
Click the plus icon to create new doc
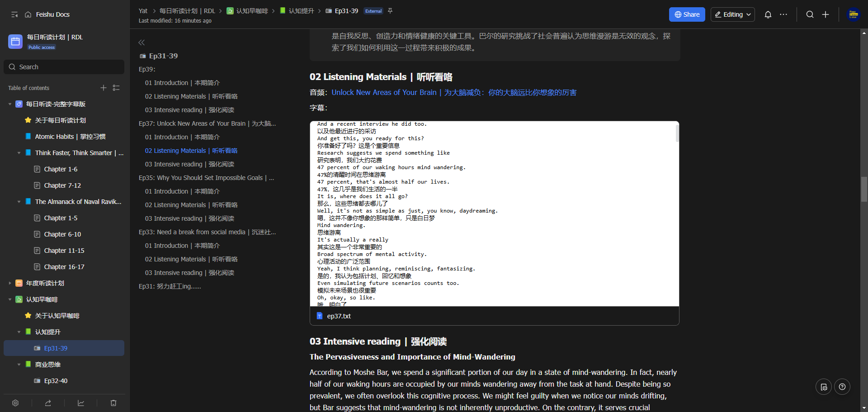pyautogui.click(x=826, y=14)
